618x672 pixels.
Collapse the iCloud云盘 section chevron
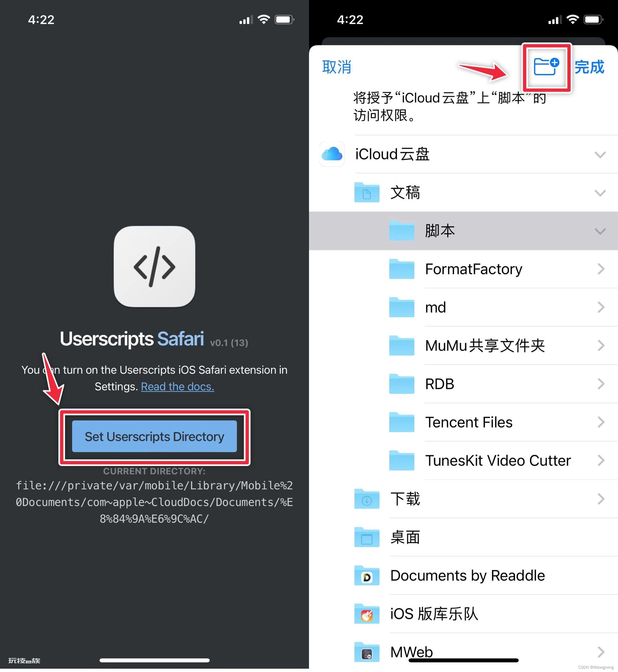point(600,155)
